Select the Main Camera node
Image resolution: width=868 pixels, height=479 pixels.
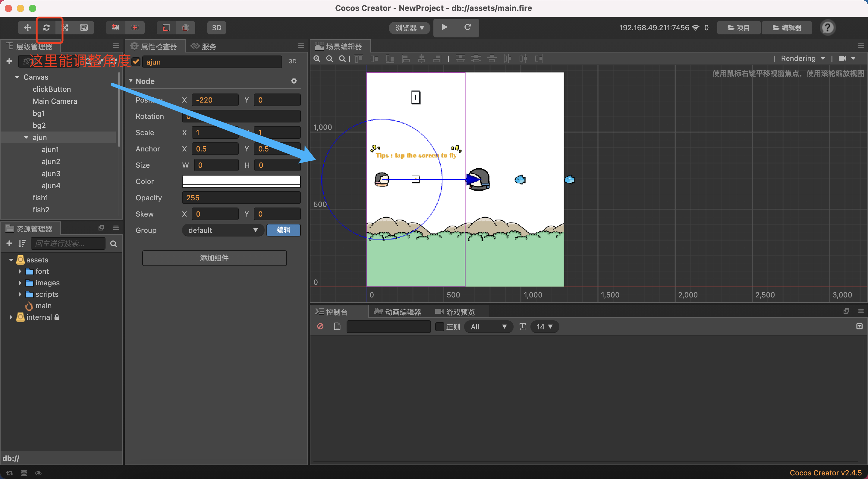[x=55, y=101]
